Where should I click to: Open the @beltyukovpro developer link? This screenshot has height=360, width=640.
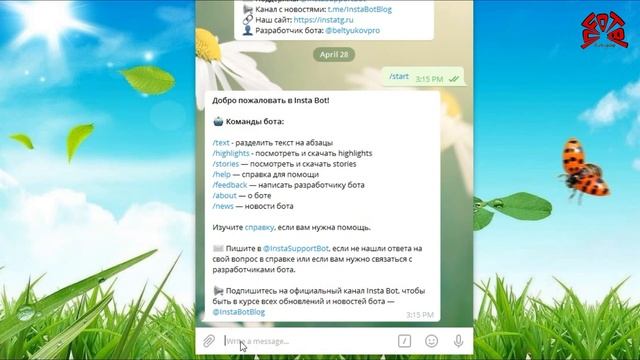pyautogui.click(x=353, y=30)
